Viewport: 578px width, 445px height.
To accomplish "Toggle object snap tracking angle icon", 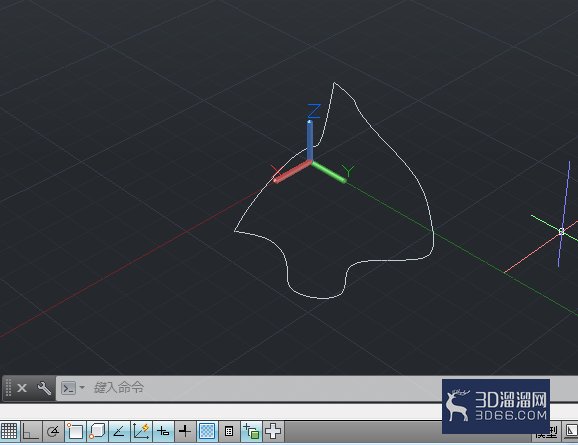I will coord(119,431).
